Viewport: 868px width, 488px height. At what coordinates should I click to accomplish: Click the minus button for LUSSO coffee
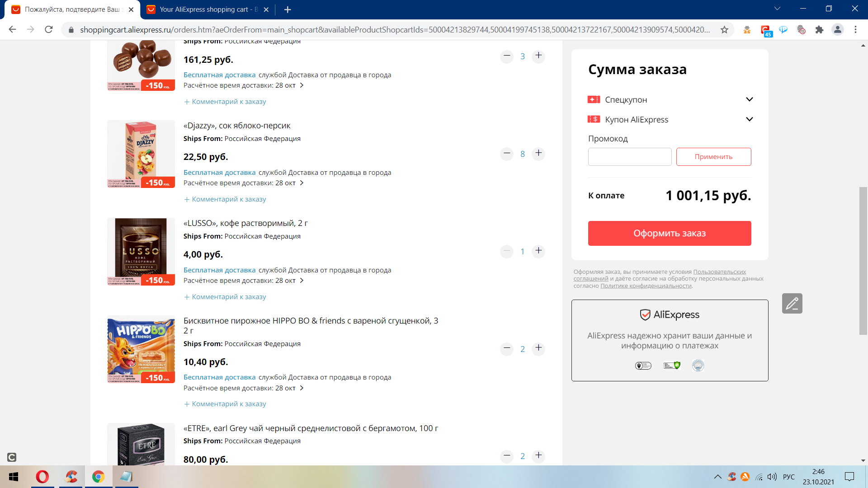pyautogui.click(x=507, y=251)
